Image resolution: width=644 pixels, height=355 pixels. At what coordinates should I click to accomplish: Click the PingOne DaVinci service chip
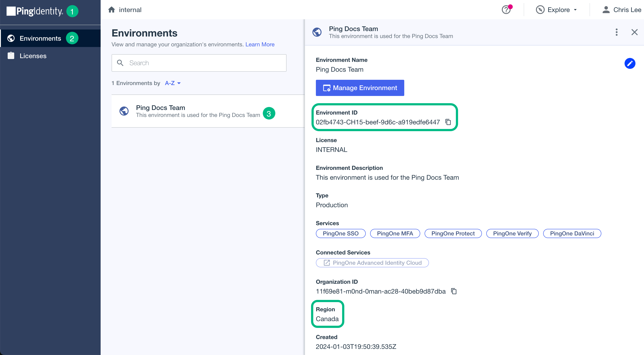coord(572,233)
